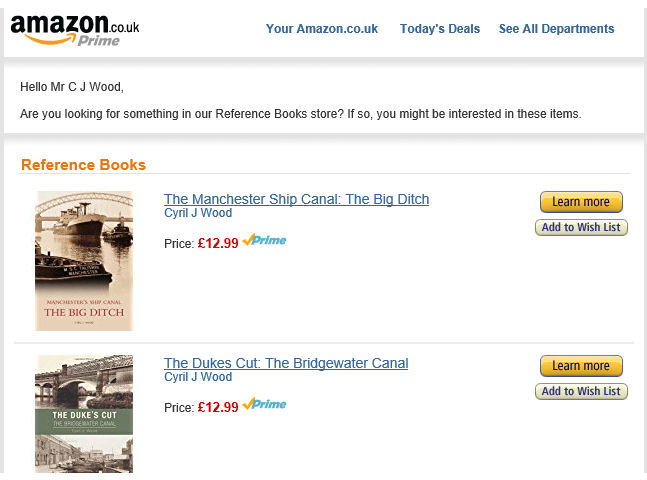Add The Dukes Cut to Wish List
The image size is (647, 480).
(581, 391)
